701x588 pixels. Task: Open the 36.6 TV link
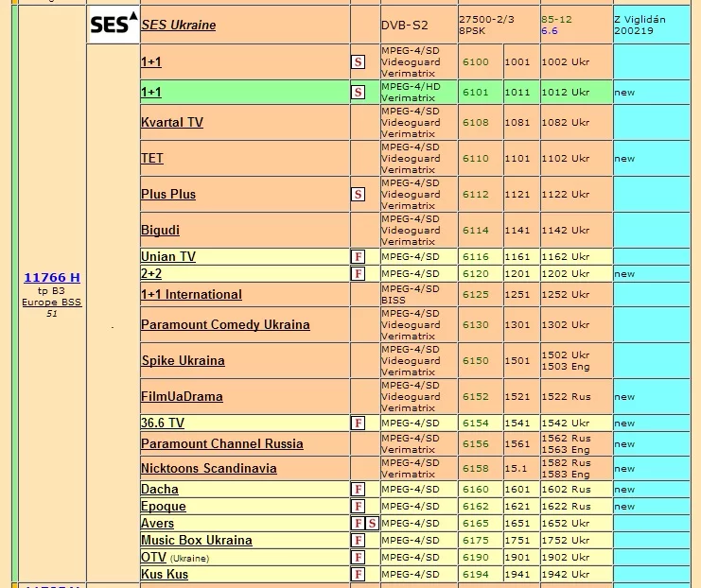tap(163, 423)
